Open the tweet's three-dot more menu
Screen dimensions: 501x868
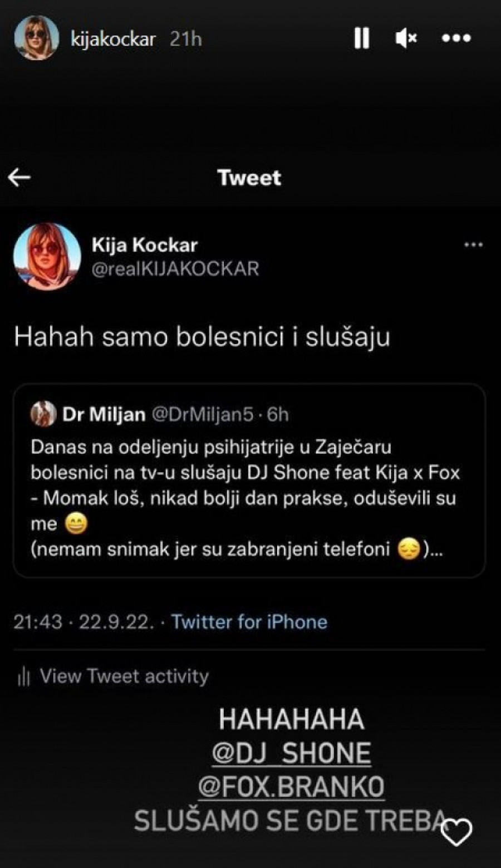pyautogui.click(x=473, y=245)
